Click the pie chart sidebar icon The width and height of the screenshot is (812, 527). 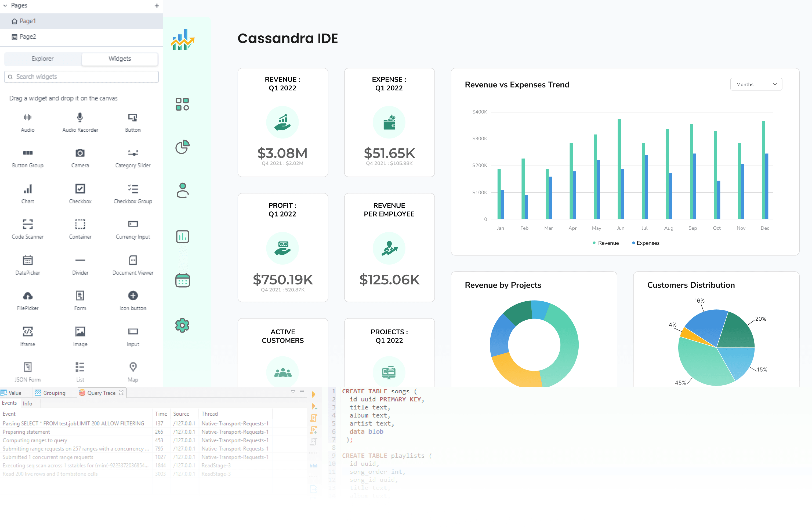tap(182, 147)
